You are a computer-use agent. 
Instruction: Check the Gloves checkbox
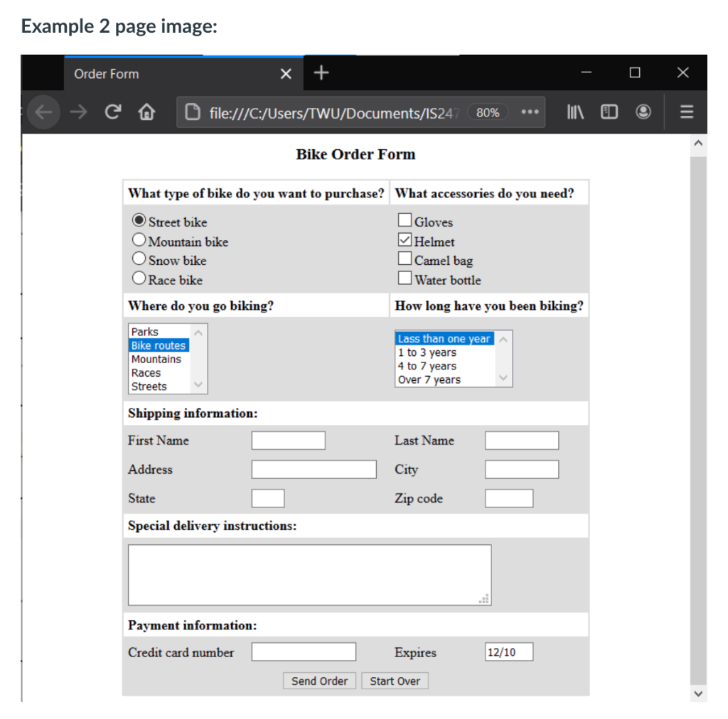click(405, 220)
